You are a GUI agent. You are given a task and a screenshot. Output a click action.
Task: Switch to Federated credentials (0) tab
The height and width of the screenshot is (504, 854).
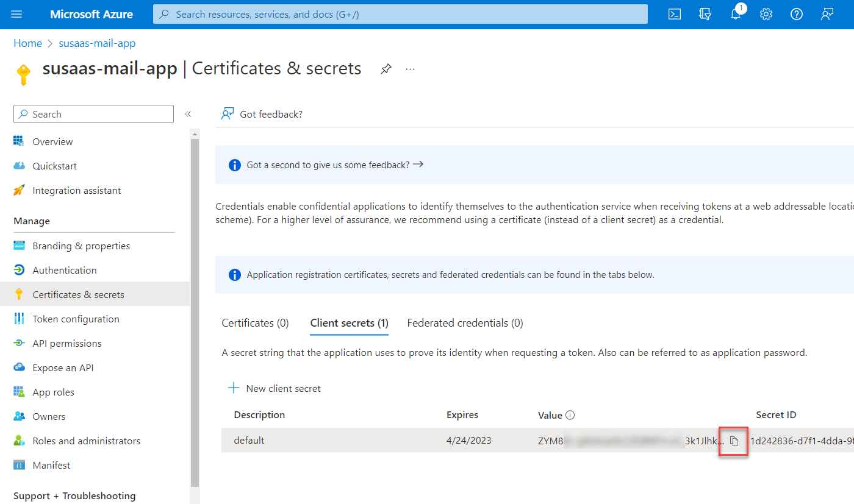[x=465, y=323]
